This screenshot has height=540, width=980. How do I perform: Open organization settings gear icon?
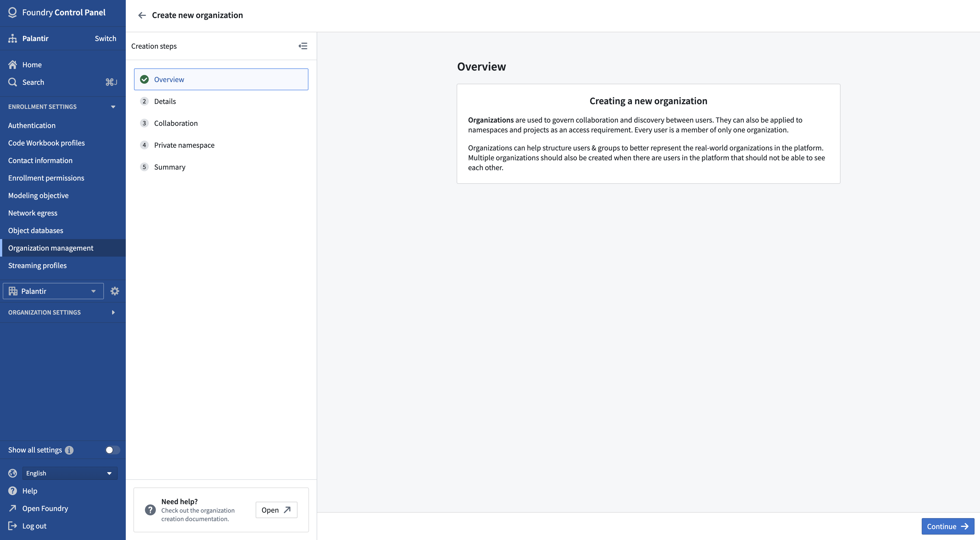point(115,291)
